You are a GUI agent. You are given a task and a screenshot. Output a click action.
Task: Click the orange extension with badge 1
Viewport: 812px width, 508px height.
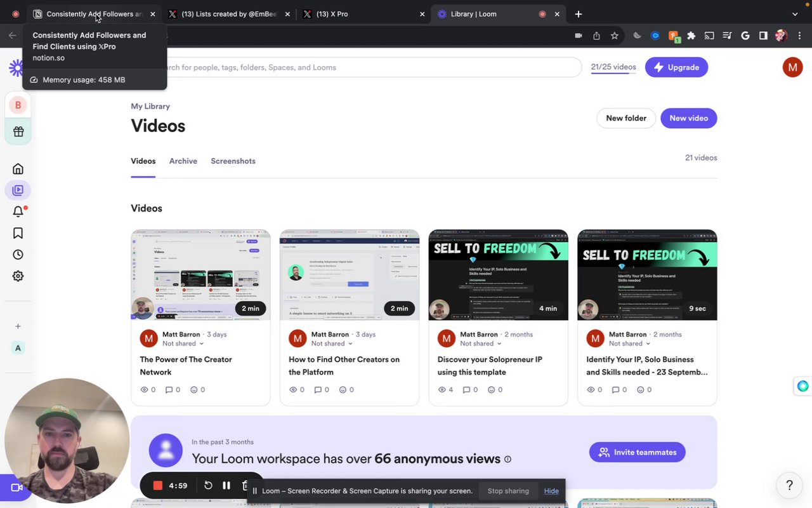674,36
